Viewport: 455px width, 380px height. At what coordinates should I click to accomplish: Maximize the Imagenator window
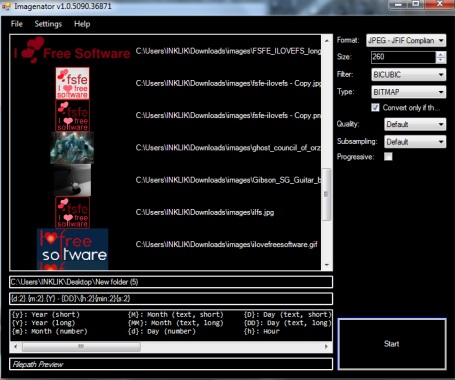click(416, 4)
